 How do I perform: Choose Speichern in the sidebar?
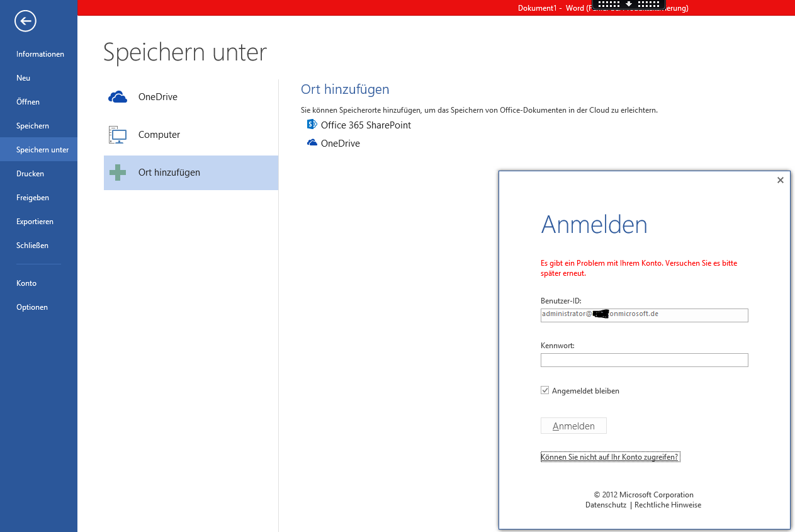[39, 126]
